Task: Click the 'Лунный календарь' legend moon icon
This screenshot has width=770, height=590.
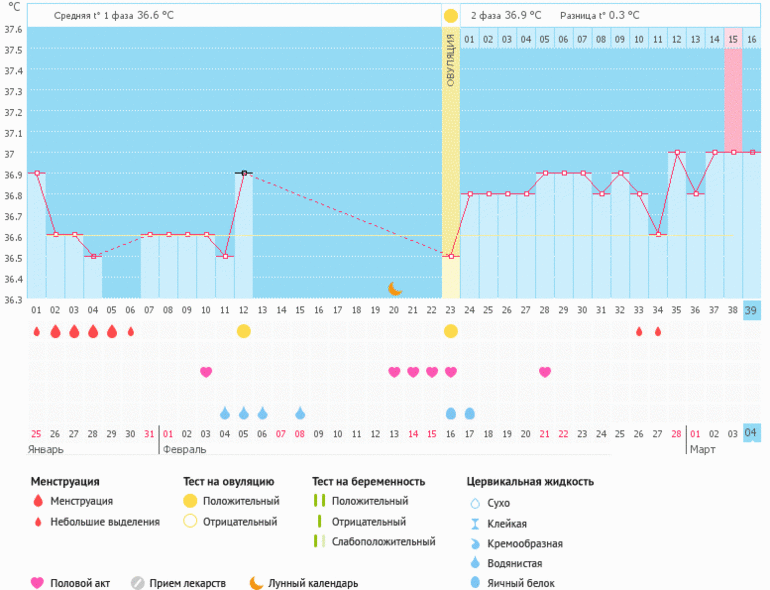Action: click(257, 583)
